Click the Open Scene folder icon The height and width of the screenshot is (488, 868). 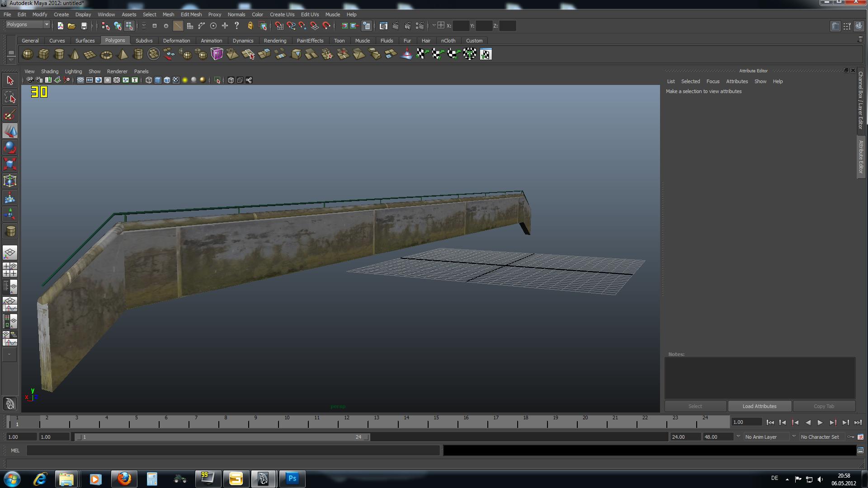[x=71, y=26]
